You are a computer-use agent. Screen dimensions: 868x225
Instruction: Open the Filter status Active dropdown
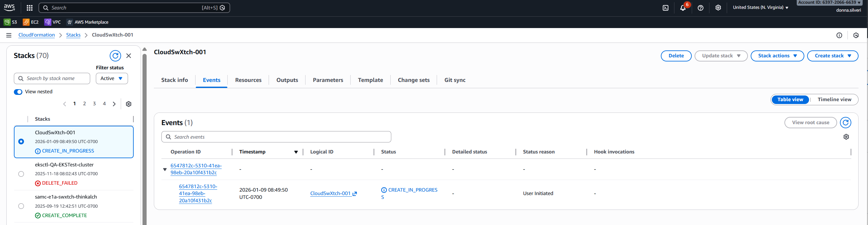pyautogui.click(x=112, y=78)
